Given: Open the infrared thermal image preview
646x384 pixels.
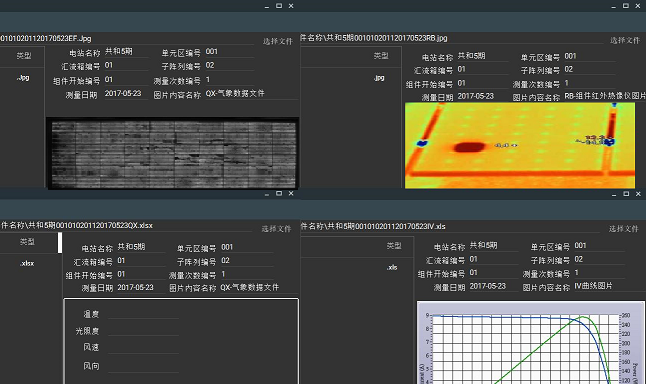Looking at the screenshot, I should 520,145.
